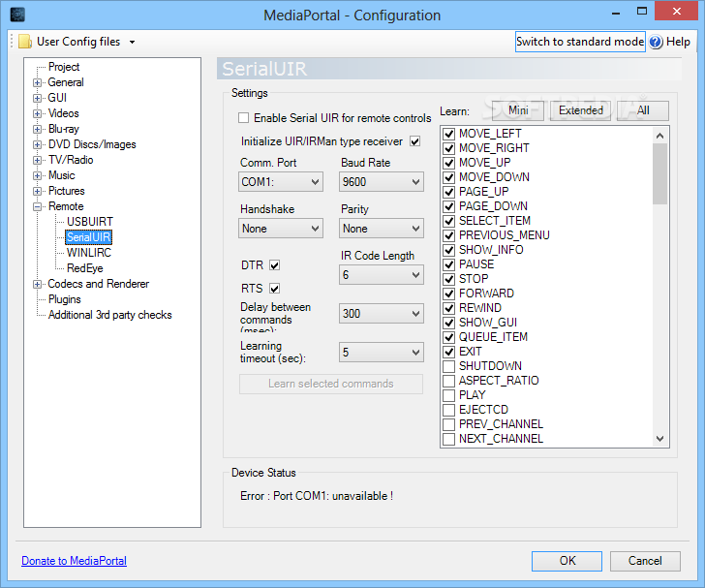The height and width of the screenshot is (588, 705).
Task: Uncheck FORWARD command
Action: pyautogui.click(x=448, y=294)
